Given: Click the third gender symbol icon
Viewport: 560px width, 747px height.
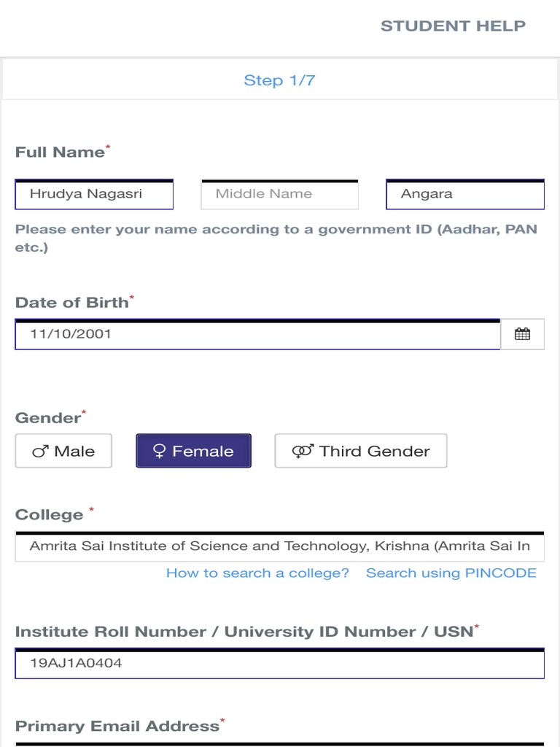Looking at the screenshot, I should pos(303,452).
